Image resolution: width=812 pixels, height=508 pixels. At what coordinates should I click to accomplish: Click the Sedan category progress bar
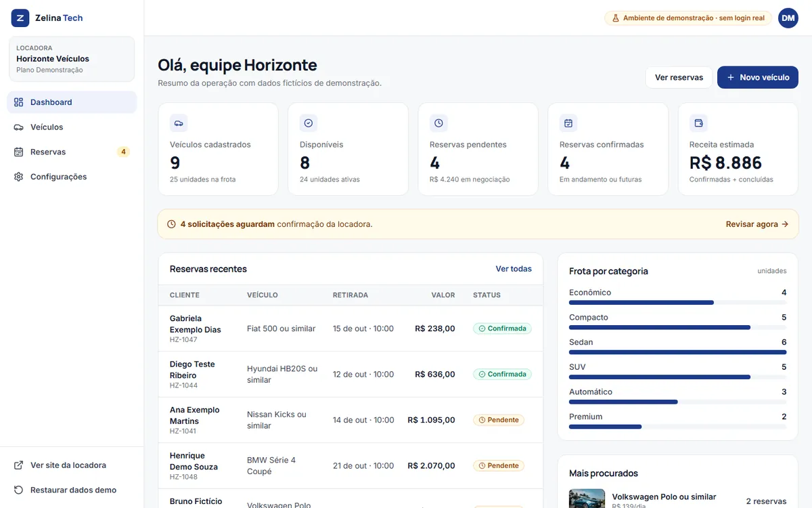(x=678, y=352)
